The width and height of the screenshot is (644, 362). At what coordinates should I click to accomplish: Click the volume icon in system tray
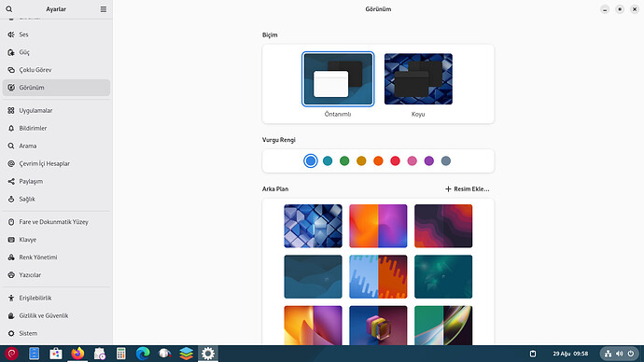click(620, 354)
